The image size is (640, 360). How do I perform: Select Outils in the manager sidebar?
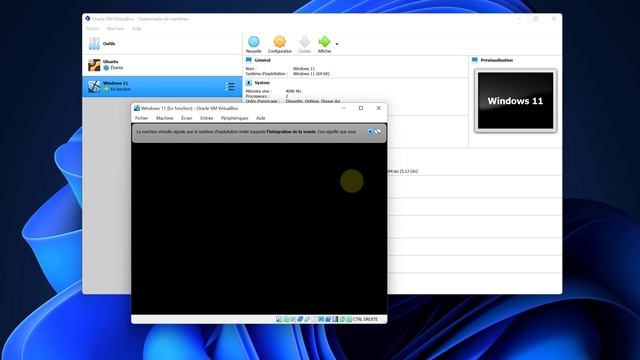point(162,44)
